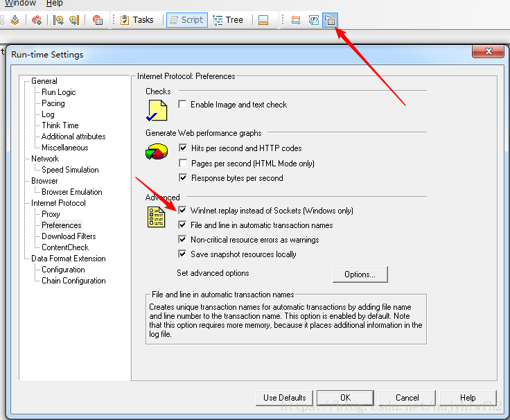This screenshot has width=510, height=420.
Task: Open Proxy settings
Action: click(x=51, y=213)
